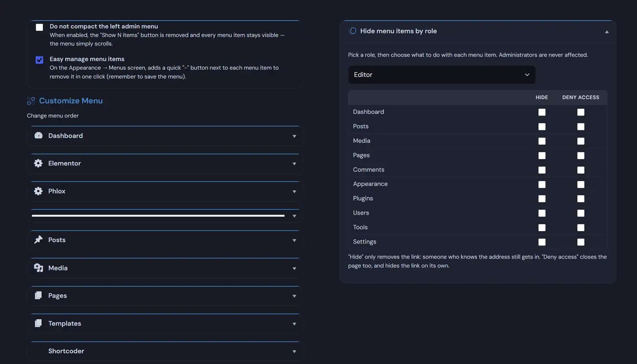The image size is (637, 364).
Task: Collapse the Hide menu items by role panel
Action: (606, 32)
